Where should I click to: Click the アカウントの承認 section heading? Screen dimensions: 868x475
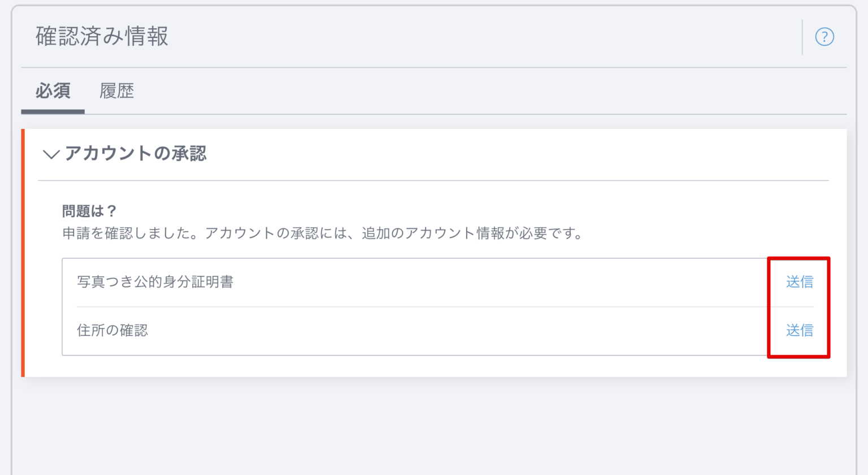(x=136, y=153)
